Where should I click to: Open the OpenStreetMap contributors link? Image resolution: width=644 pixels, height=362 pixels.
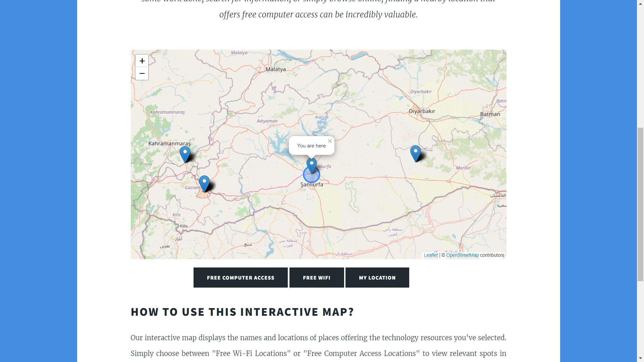click(x=462, y=255)
